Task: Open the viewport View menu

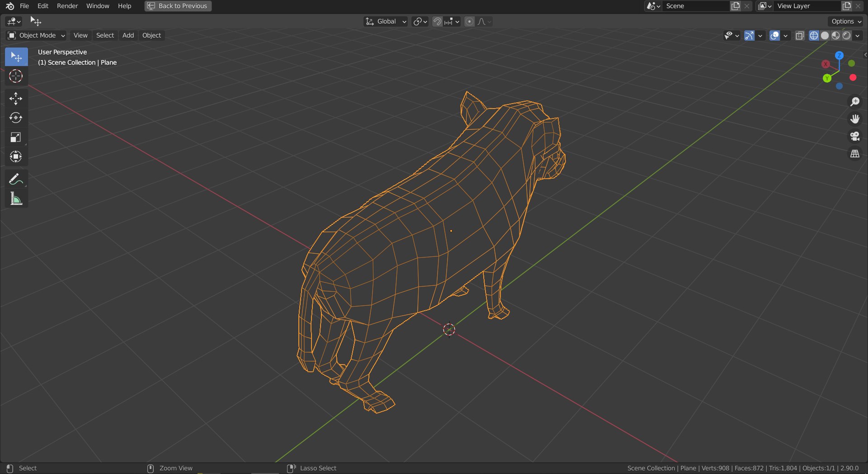Action: (80, 35)
